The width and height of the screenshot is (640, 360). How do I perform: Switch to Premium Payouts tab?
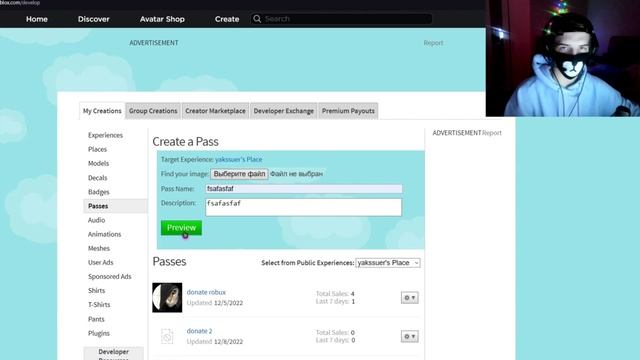pyautogui.click(x=348, y=111)
